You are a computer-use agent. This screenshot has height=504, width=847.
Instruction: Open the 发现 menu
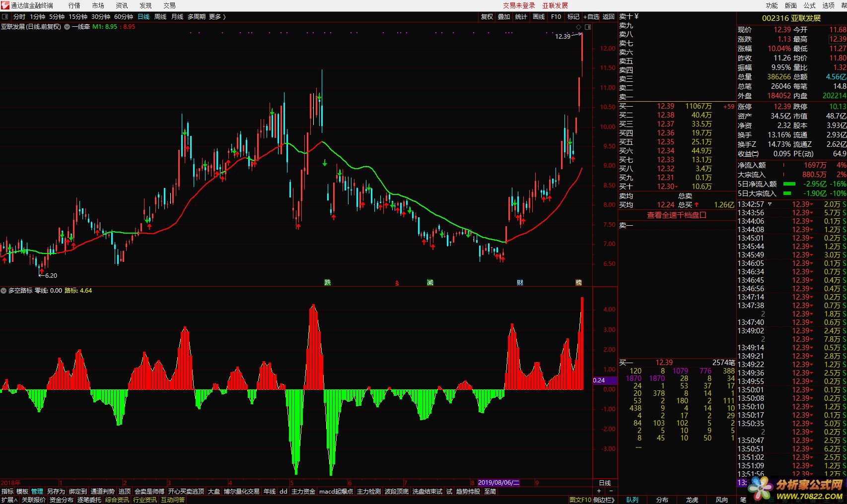146,5
